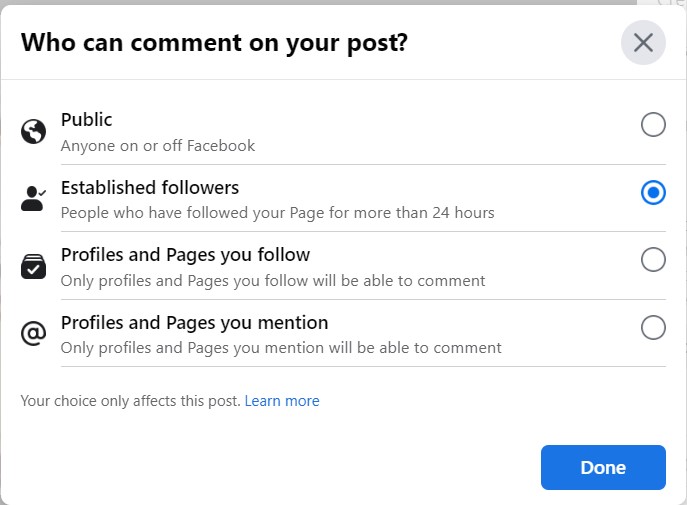
Task: Choose the Profiles and Pages you mention radio
Action: point(653,327)
